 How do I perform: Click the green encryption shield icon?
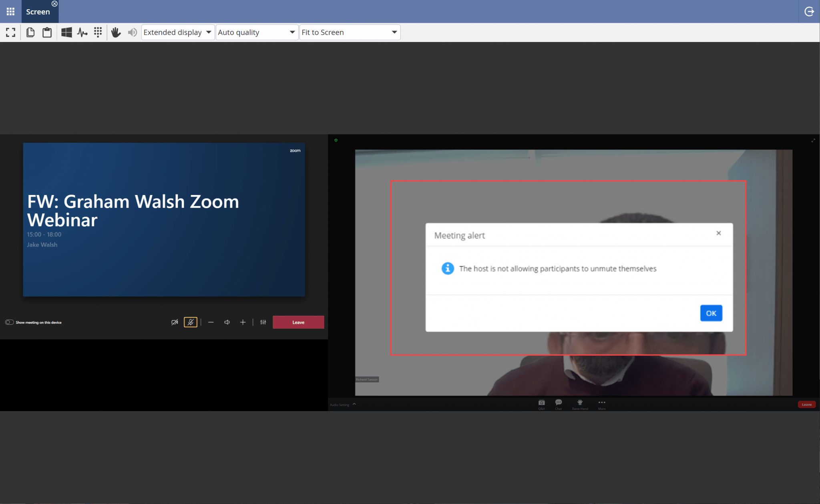click(336, 140)
